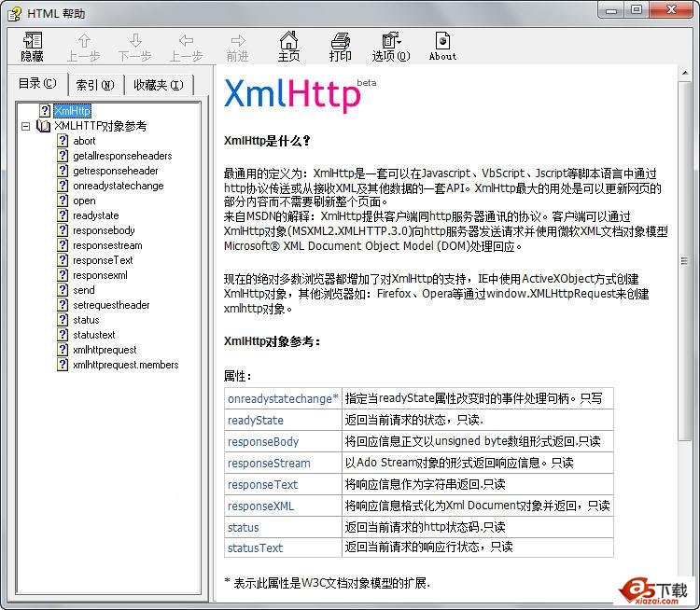Maximize the HTML 帮助 window
Viewport: 700px width, 610px height.
pos(637,10)
